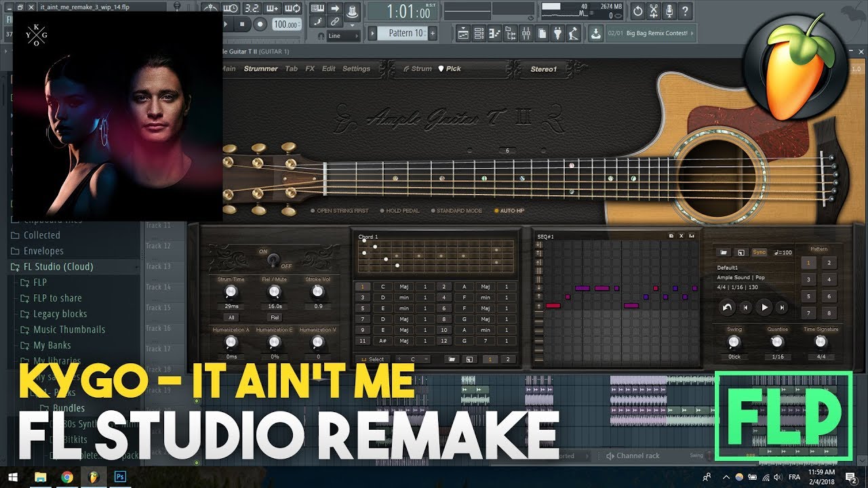The width and height of the screenshot is (868, 488).
Task: Click the tempo field showing 100.000
Action: 287,24
